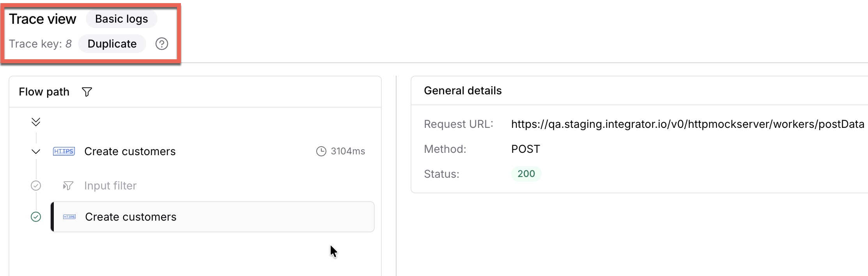
Task: Click the Request URL value
Action: click(x=688, y=124)
